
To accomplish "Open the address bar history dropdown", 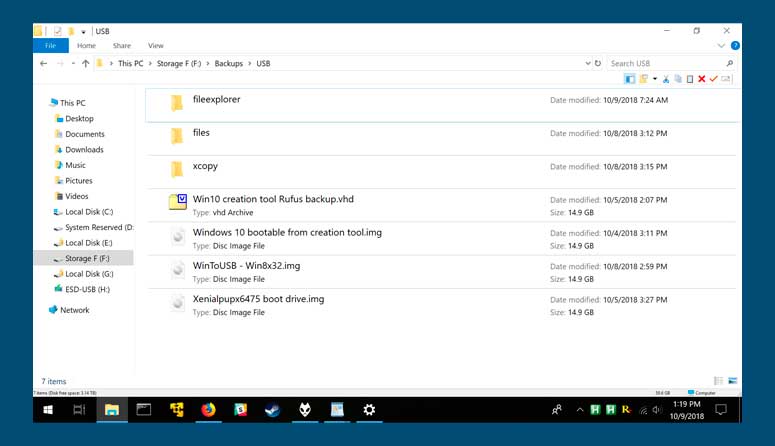I will pyautogui.click(x=588, y=63).
